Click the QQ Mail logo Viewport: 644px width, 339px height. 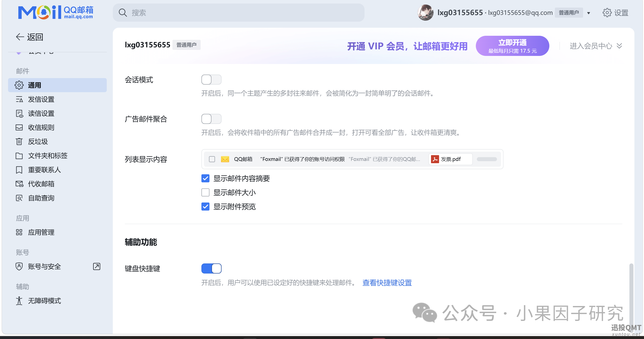point(56,12)
